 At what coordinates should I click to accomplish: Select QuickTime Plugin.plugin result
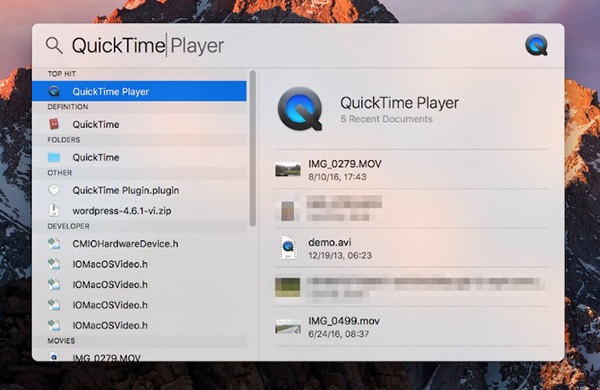pyautogui.click(x=139, y=190)
